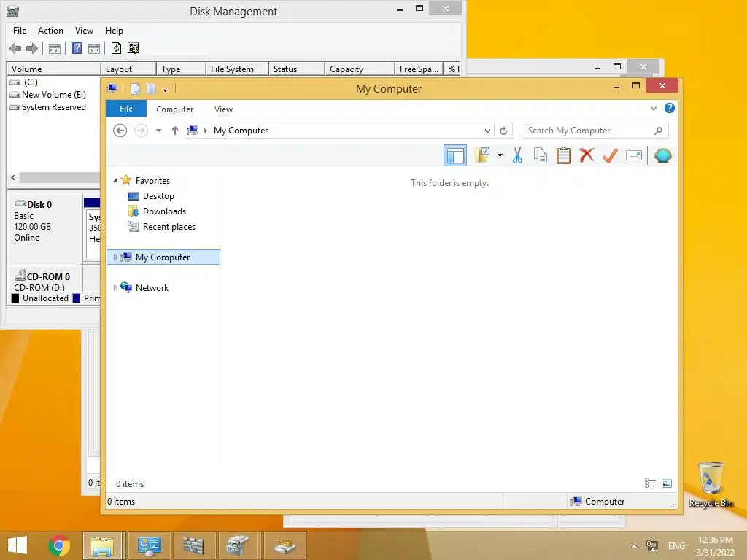Expand Network tree node arrow
Image resolution: width=747 pixels, height=560 pixels.
click(x=115, y=287)
